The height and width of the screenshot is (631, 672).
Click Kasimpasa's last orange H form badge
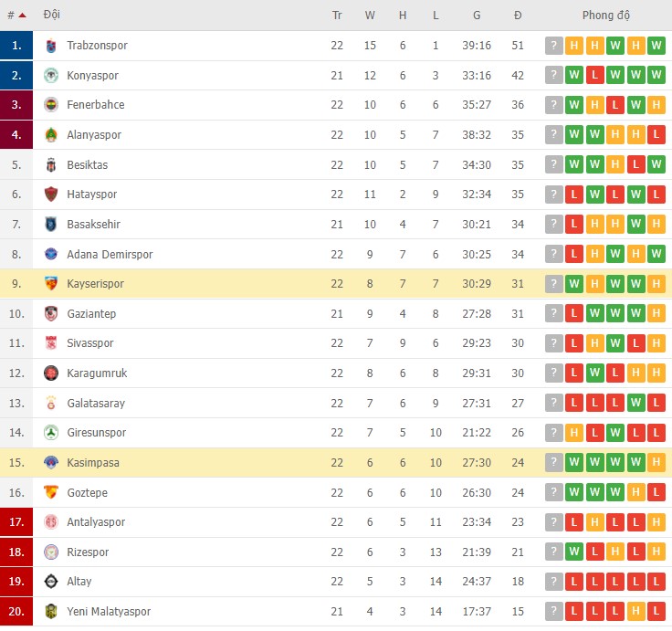coord(656,463)
